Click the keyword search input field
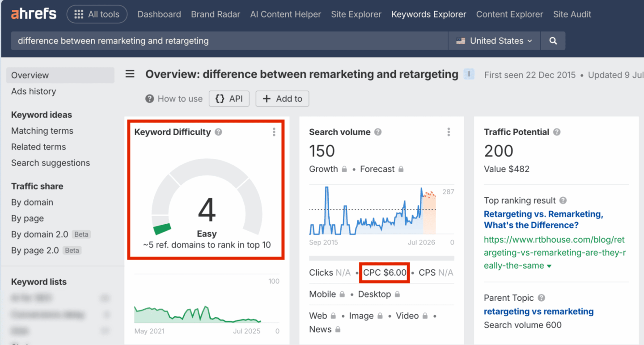This screenshot has width=644, height=345. pos(229,41)
